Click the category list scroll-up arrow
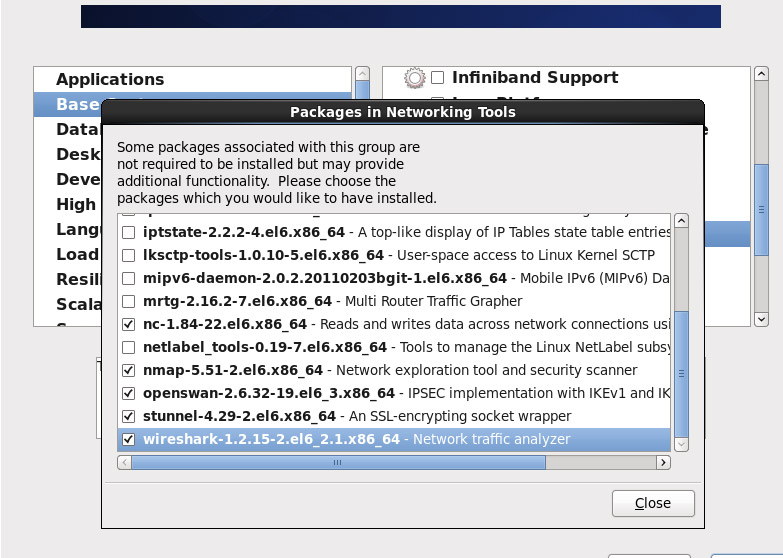Image resolution: width=783 pixels, height=558 pixels. [363, 74]
